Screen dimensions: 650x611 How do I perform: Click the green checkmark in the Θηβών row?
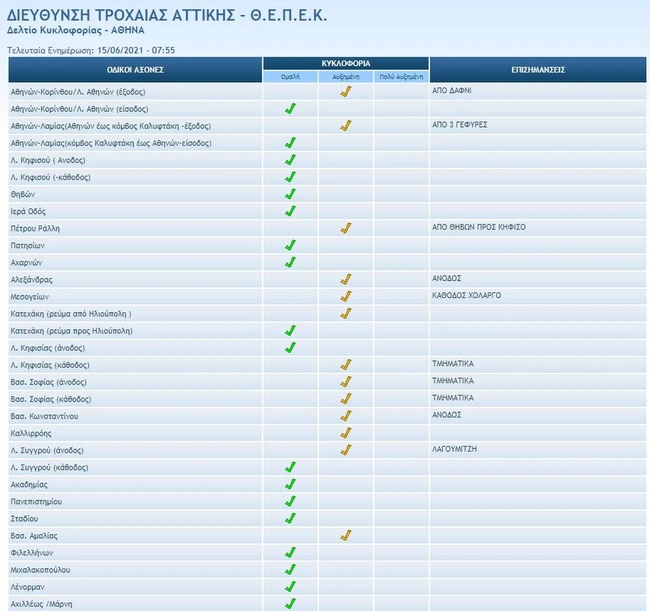pyautogui.click(x=290, y=194)
